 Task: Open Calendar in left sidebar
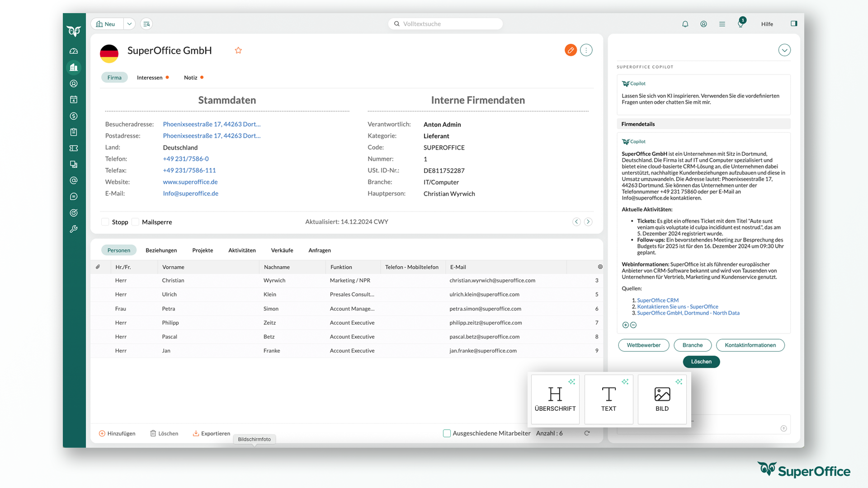[74, 100]
